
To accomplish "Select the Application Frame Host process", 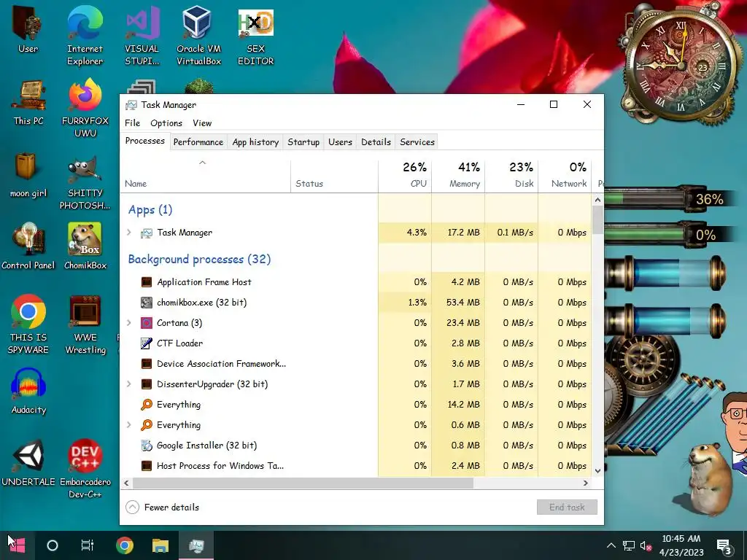I will pos(356,282).
